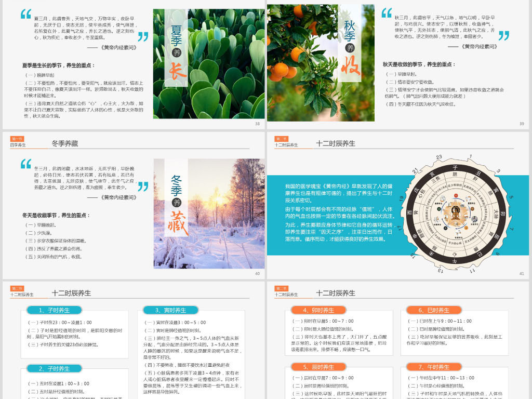Click the opening quote mark on summer slide
Image resolution: width=532 pixels, height=399 pixels.
[x=26, y=15]
